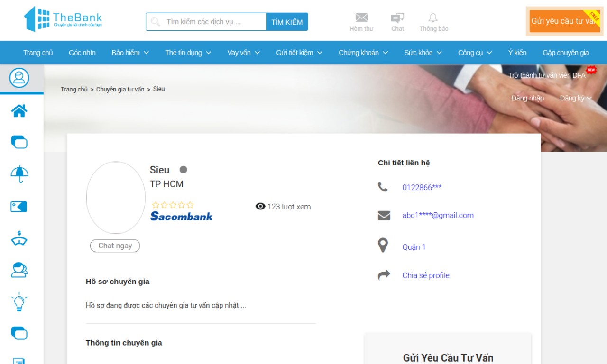Go to Góc nhìn menu item
This screenshot has width=607, height=364.
[x=82, y=53]
